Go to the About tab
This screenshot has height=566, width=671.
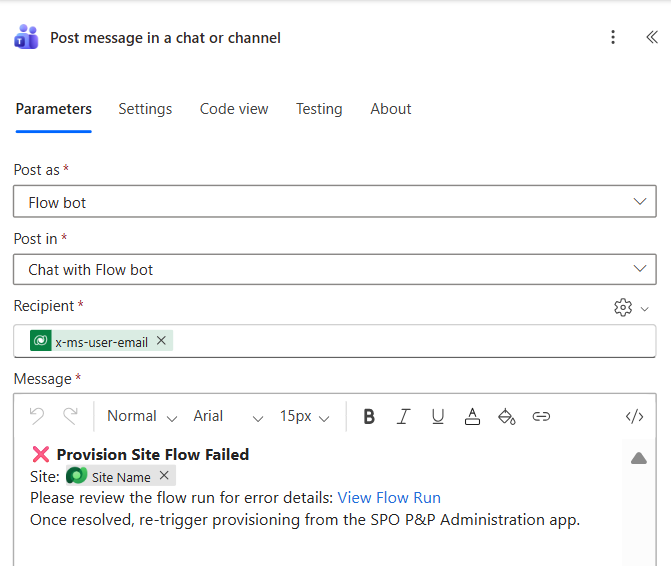tap(391, 109)
